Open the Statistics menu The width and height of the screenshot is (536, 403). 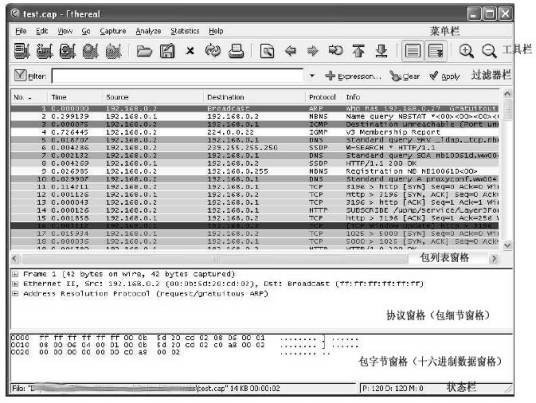pos(185,31)
